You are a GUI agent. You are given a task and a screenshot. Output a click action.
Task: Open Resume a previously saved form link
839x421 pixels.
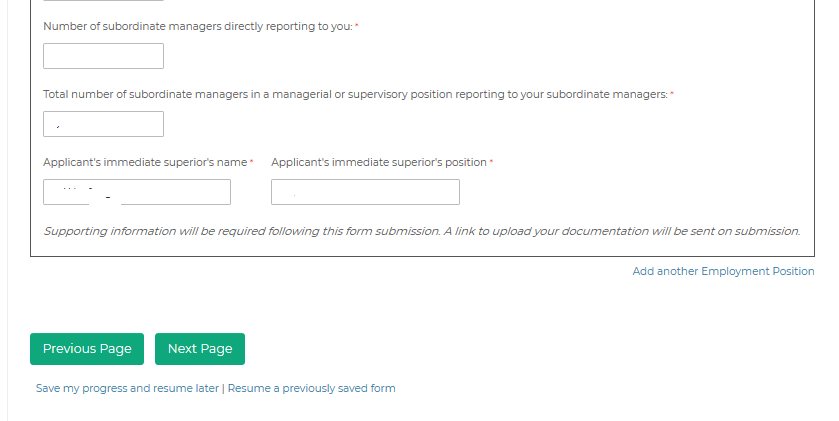(x=311, y=388)
